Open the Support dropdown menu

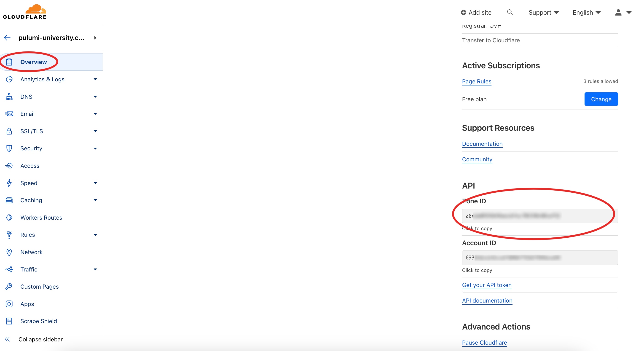click(x=544, y=13)
